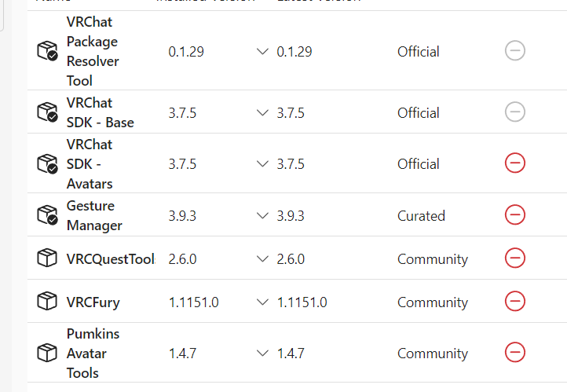Click the VRChat SDK - Avatars package icon
The height and width of the screenshot is (392, 567).
(x=47, y=163)
